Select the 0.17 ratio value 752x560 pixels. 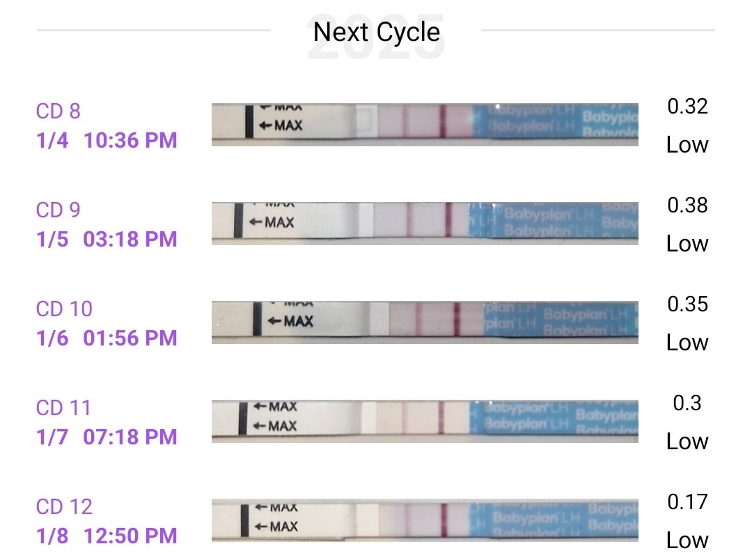(x=687, y=502)
